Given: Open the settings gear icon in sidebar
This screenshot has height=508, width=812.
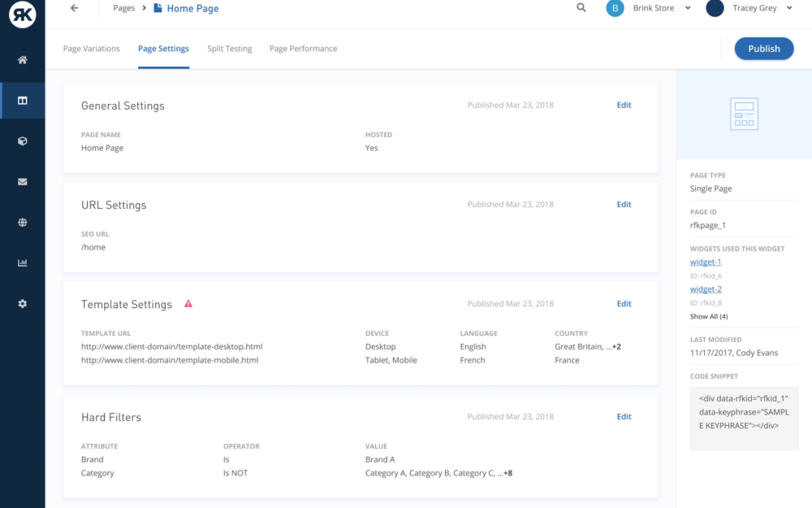Looking at the screenshot, I should tap(22, 304).
